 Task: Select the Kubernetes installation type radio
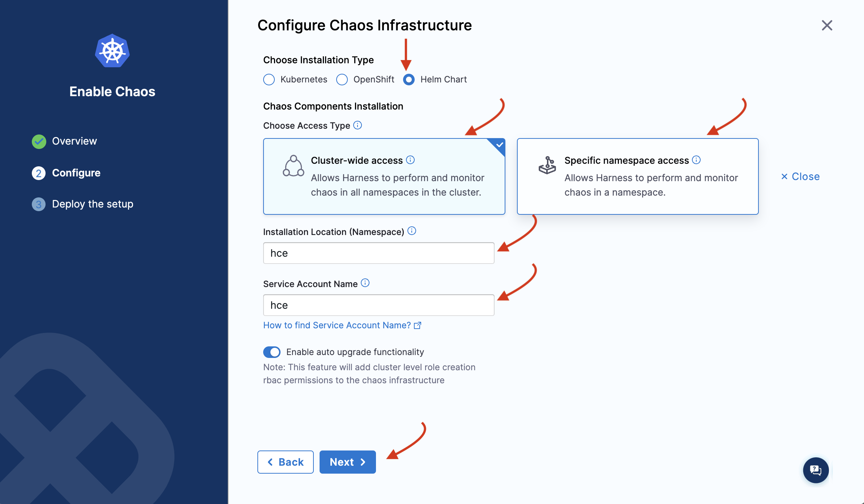(269, 80)
